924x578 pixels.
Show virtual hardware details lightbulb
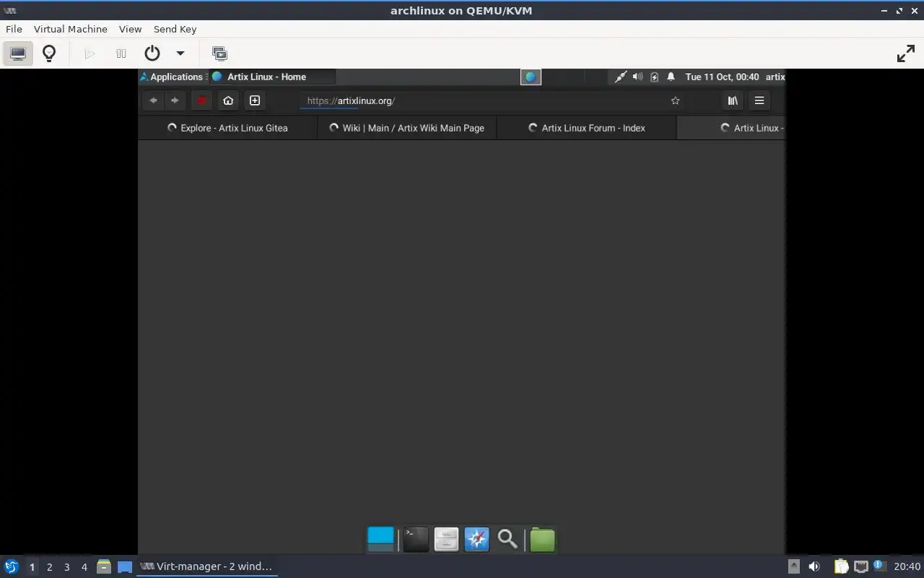[x=49, y=53]
